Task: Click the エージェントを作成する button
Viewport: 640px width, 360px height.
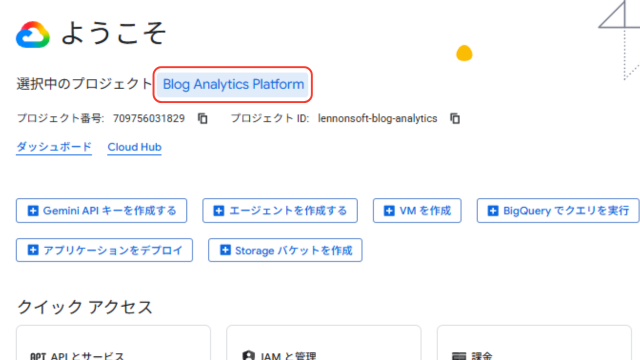Action: point(280,211)
